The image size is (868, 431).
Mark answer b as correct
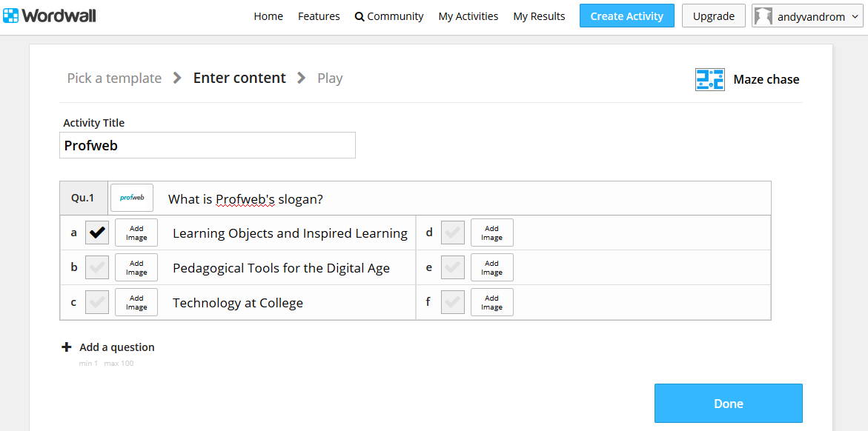pos(97,268)
